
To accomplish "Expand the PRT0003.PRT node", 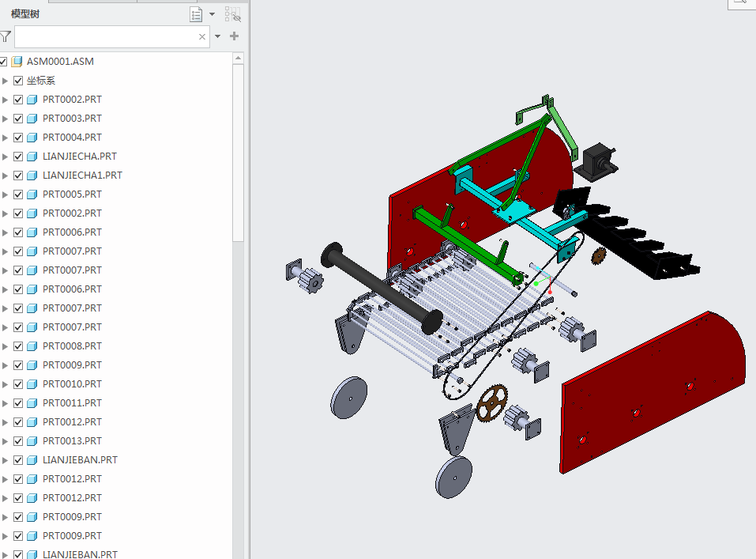I will pos(6,119).
